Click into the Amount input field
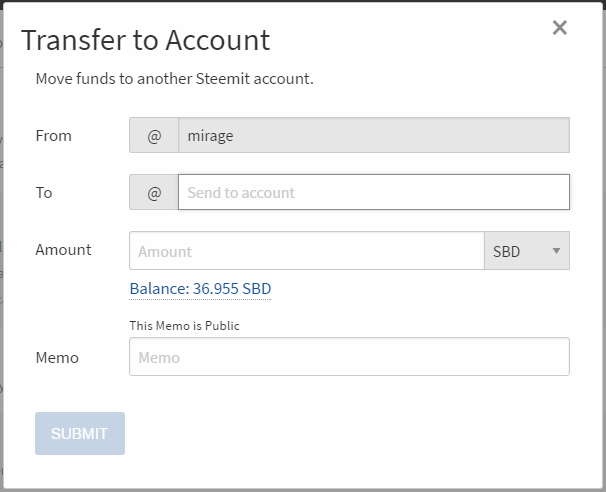Screen dimensions: 606x492 pyautogui.click(x=306, y=251)
